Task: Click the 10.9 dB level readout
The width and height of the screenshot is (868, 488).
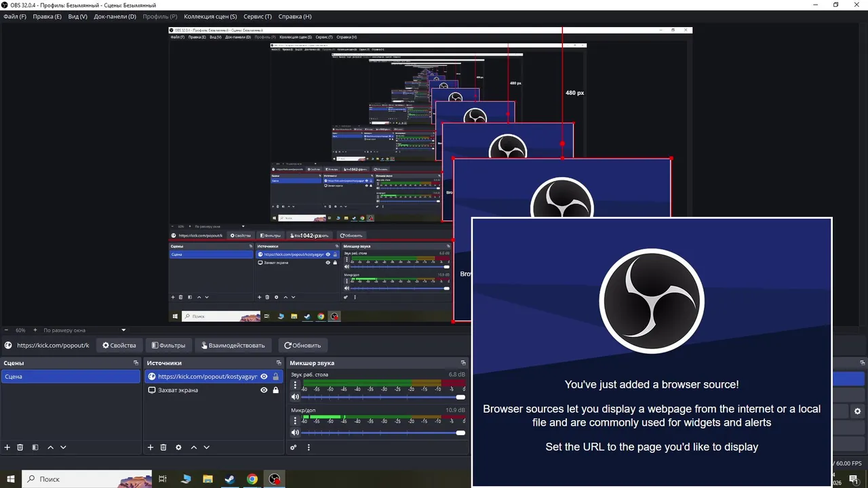Action: (456, 410)
